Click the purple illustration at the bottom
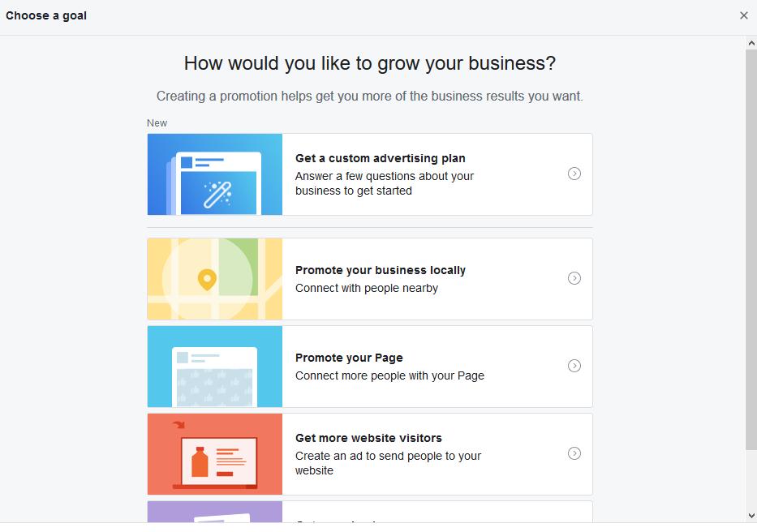The height and width of the screenshot is (532, 757). point(214,516)
